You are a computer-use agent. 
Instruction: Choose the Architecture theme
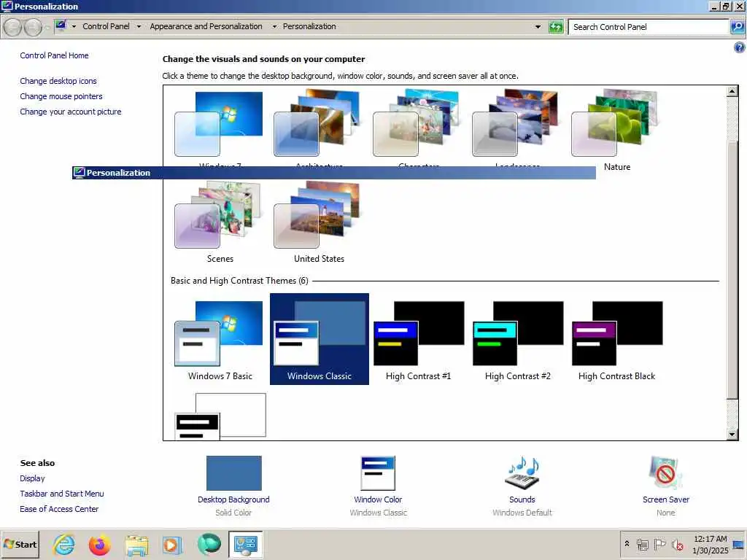[x=318, y=124]
